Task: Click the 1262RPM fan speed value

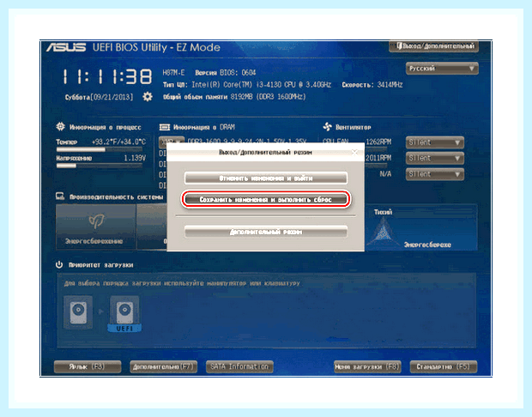Action: point(378,142)
